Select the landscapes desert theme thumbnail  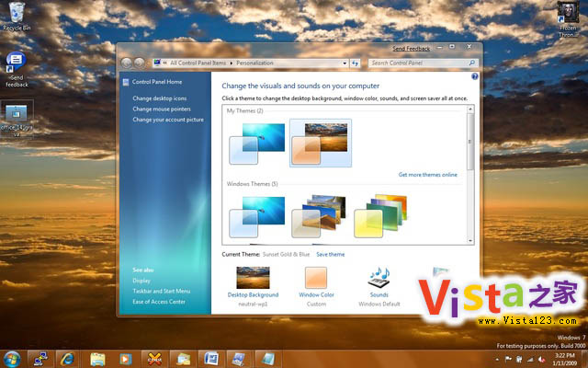tap(319, 216)
